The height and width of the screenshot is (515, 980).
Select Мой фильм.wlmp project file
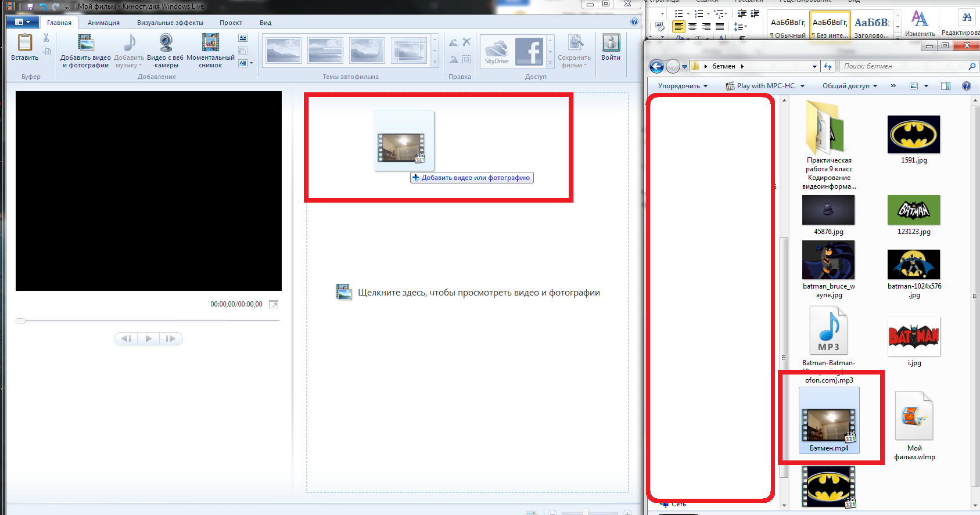click(x=914, y=426)
